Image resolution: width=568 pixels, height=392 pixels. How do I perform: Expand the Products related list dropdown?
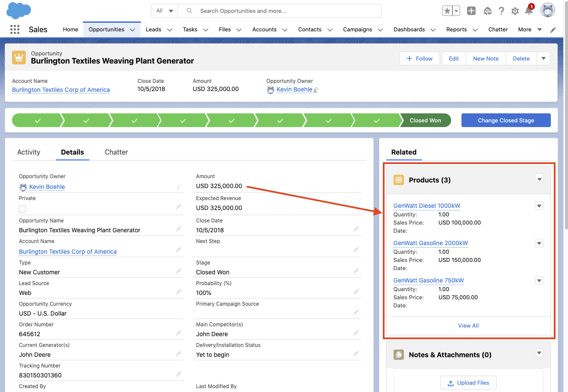(x=539, y=179)
